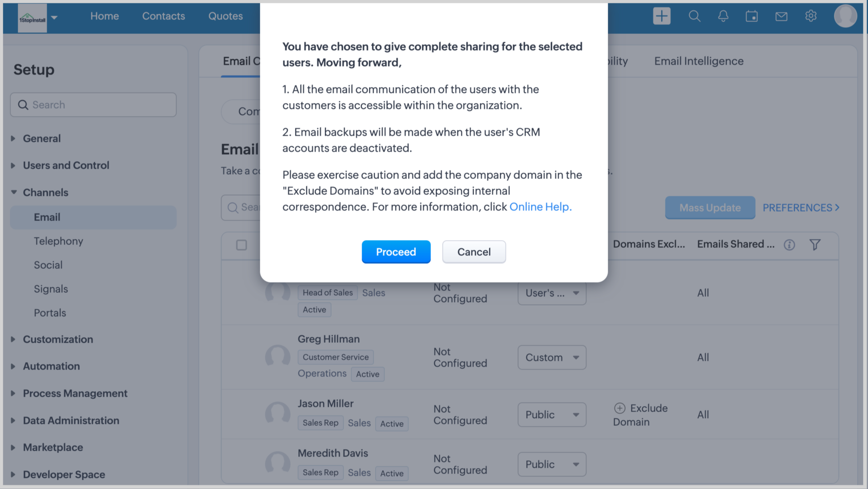Click the user profile avatar in the top right

[845, 16]
